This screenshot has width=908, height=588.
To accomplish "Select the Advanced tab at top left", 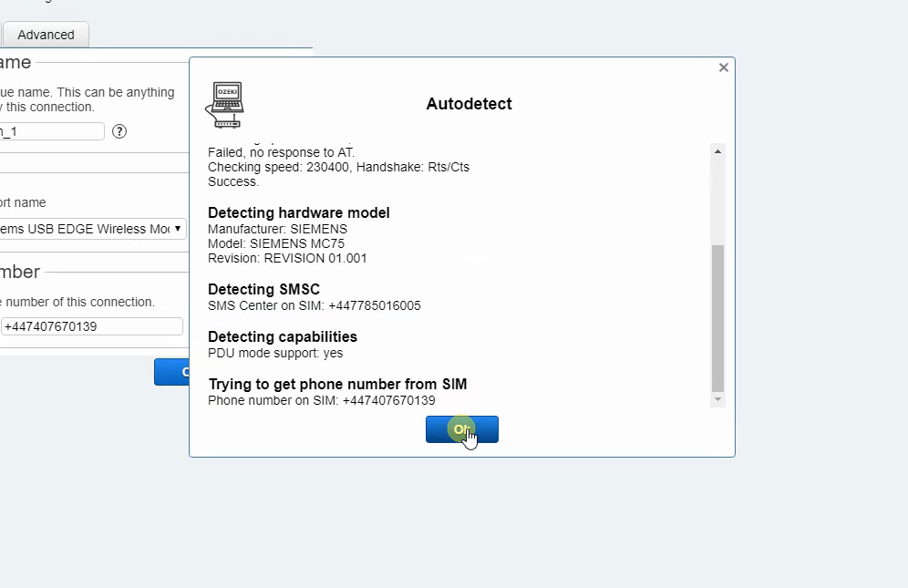I will (46, 34).
